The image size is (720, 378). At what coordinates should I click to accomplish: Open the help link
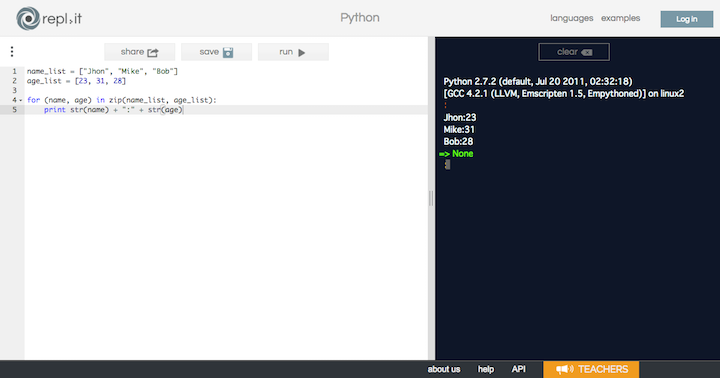486,369
